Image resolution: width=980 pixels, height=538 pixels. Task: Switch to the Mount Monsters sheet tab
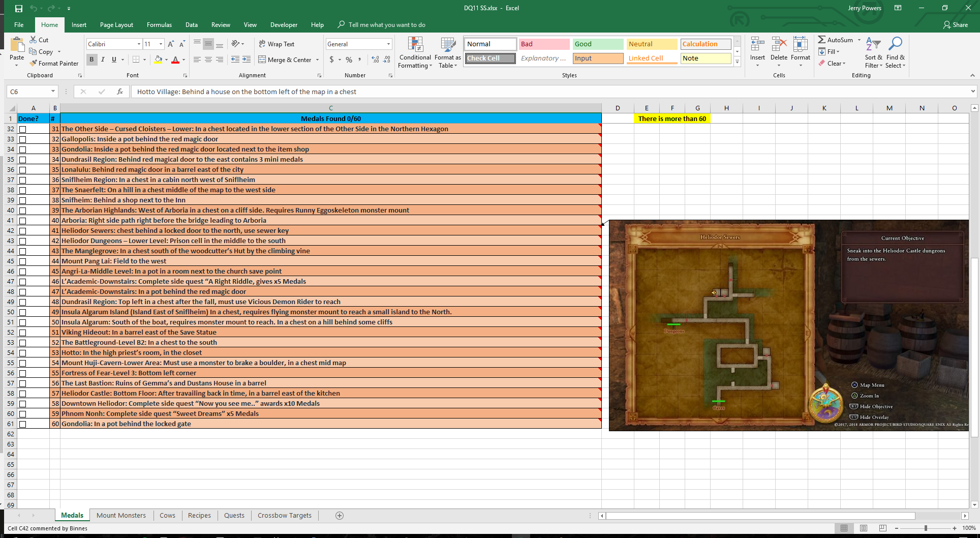121,516
